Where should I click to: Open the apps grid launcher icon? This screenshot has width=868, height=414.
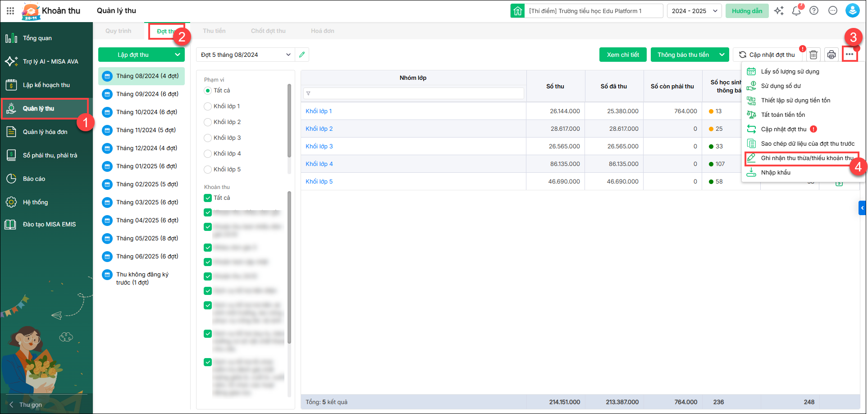[x=10, y=11]
